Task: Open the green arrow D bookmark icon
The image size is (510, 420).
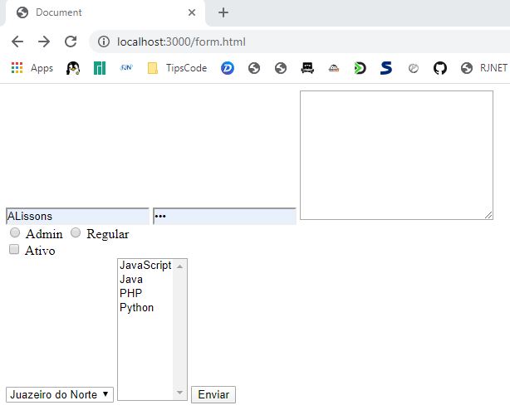Action: 360,68
